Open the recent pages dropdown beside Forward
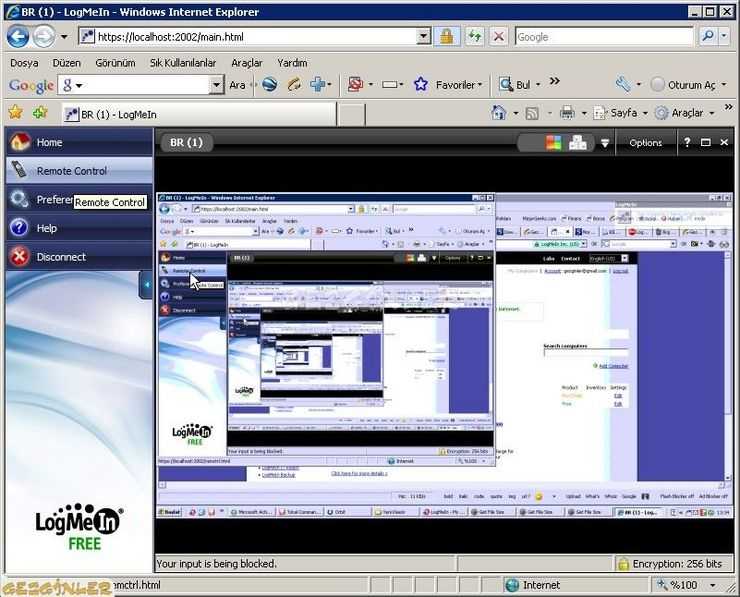 click(x=64, y=37)
